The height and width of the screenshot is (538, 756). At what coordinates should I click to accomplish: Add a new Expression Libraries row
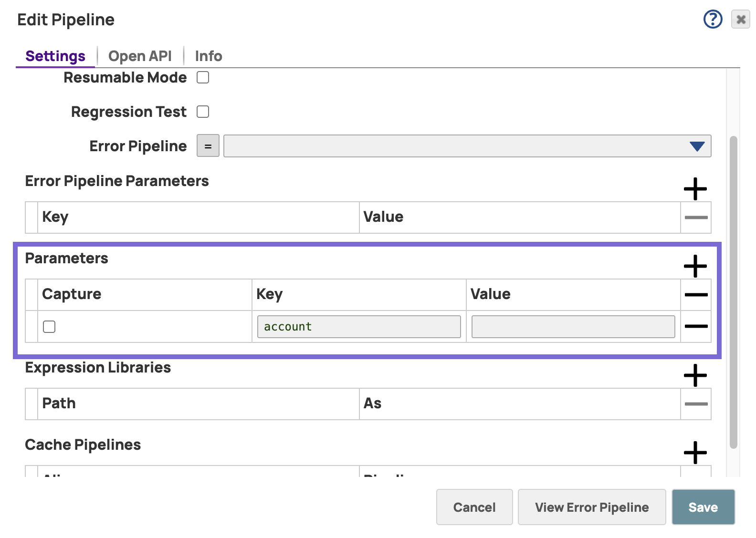click(695, 375)
